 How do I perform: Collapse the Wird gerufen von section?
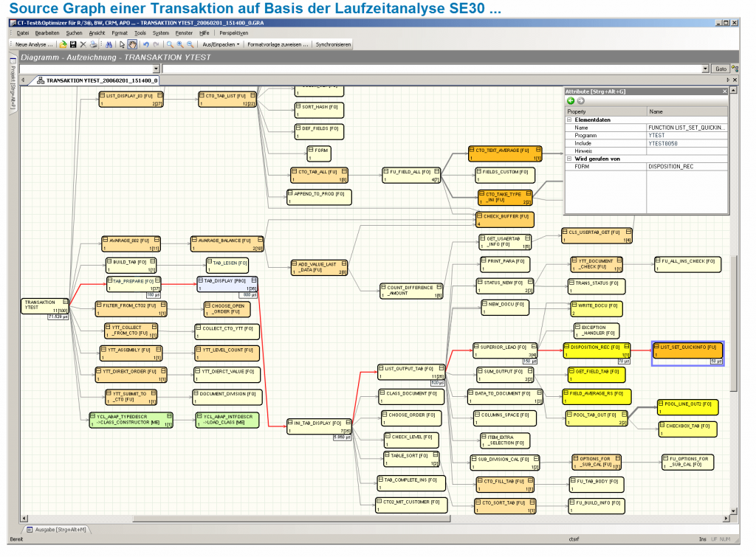(568, 159)
